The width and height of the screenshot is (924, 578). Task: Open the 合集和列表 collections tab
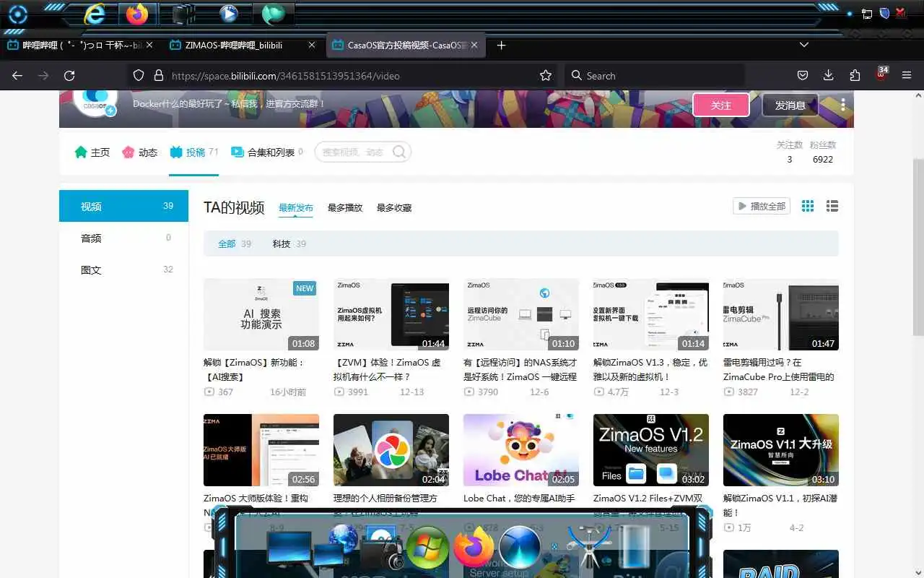pyautogui.click(x=266, y=152)
